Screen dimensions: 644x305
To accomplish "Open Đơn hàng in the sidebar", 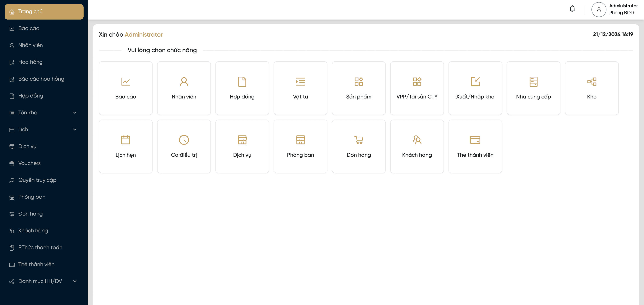I will (x=44, y=214).
